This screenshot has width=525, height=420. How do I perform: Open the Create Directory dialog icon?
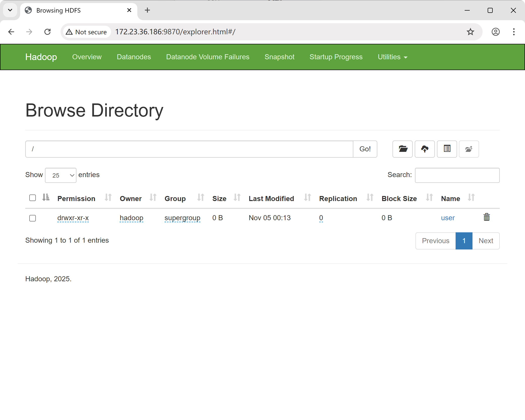[402, 149]
